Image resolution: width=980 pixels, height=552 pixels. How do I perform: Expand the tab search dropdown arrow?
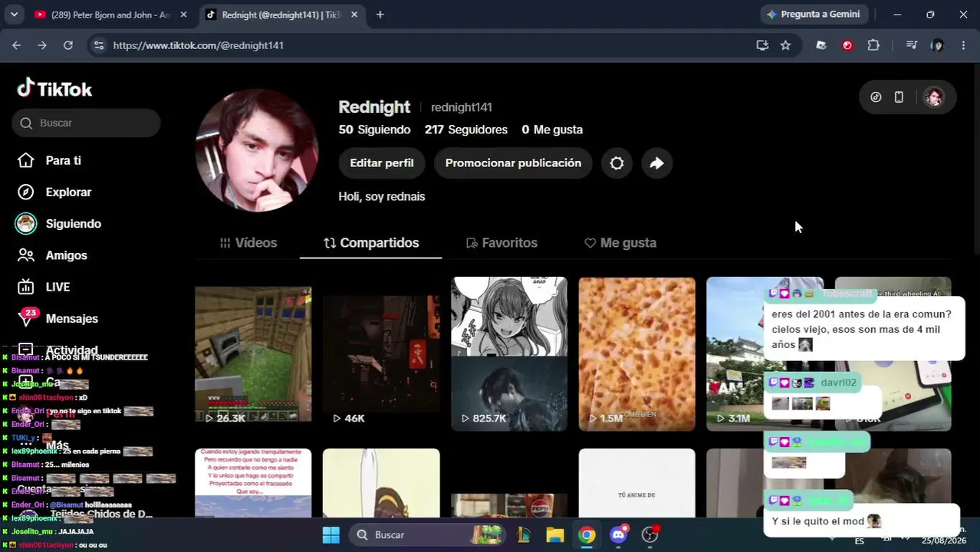pyautogui.click(x=14, y=15)
